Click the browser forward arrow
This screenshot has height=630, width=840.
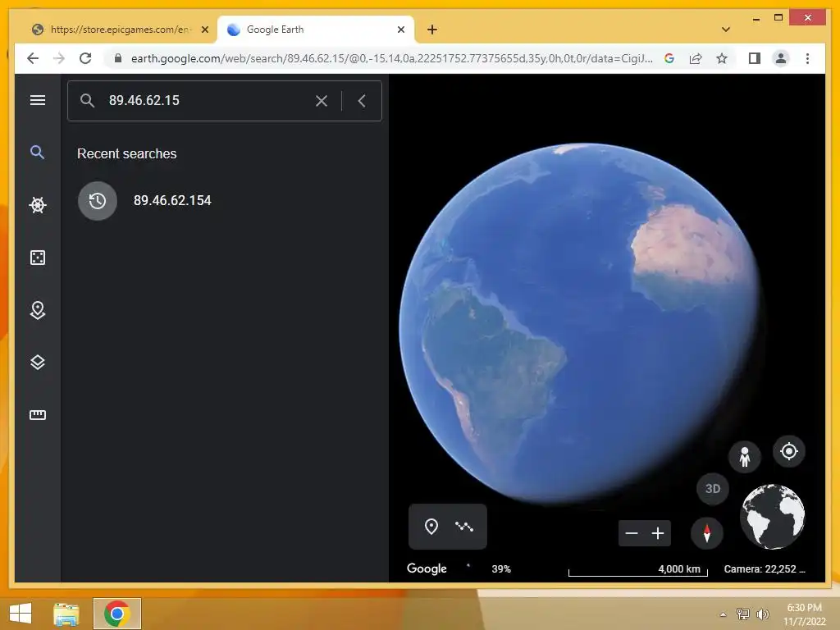[59, 58]
